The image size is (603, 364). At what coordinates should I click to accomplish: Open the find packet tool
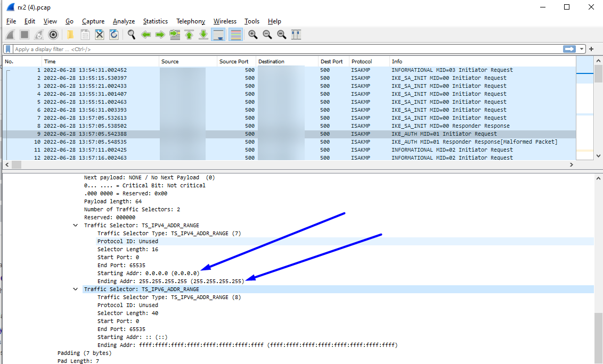tap(131, 34)
